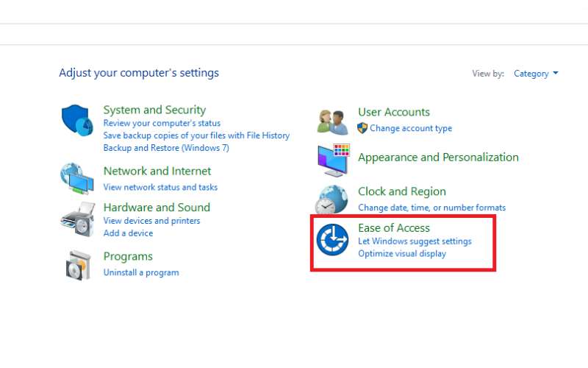Open the System and Security shield icon
This screenshot has height=368, width=588.
(x=77, y=120)
